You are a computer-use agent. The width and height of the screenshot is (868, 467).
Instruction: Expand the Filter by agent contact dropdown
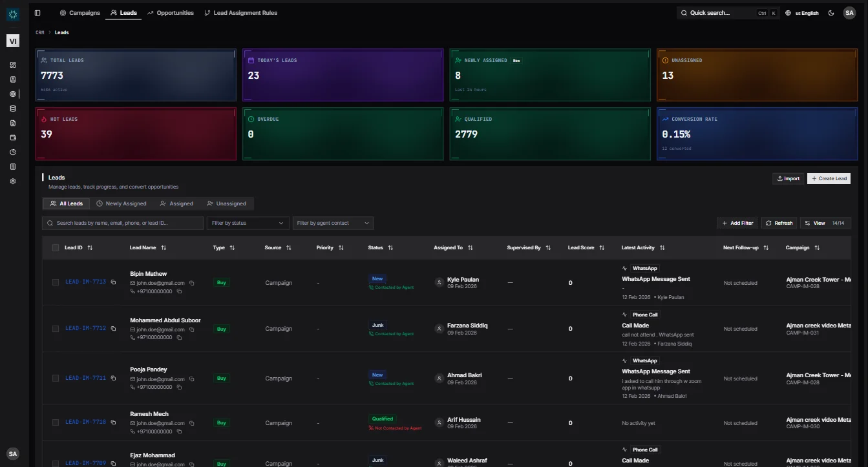pos(333,223)
